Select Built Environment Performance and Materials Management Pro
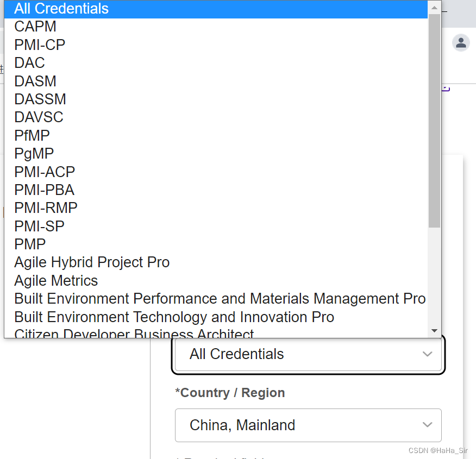The height and width of the screenshot is (459, 476). [216, 299]
